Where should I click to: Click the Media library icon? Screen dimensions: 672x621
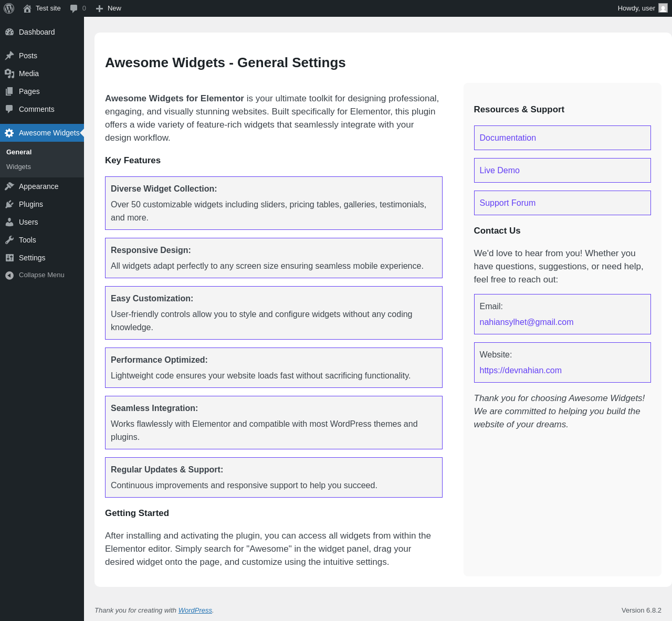(x=9, y=73)
